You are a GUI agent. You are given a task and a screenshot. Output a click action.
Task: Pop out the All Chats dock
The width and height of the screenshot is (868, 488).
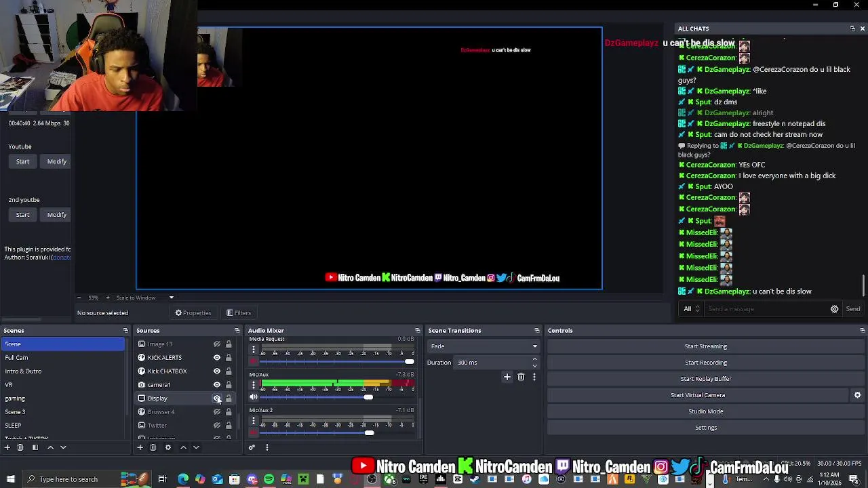(x=852, y=28)
